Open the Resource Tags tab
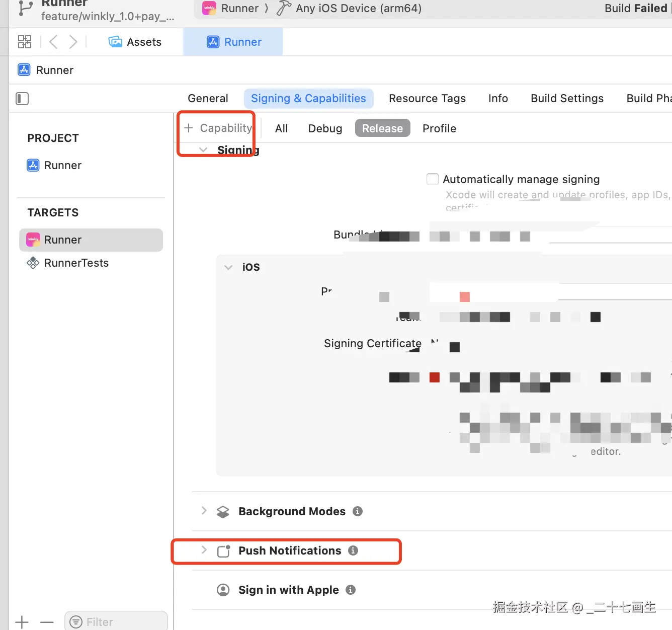 click(427, 98)
